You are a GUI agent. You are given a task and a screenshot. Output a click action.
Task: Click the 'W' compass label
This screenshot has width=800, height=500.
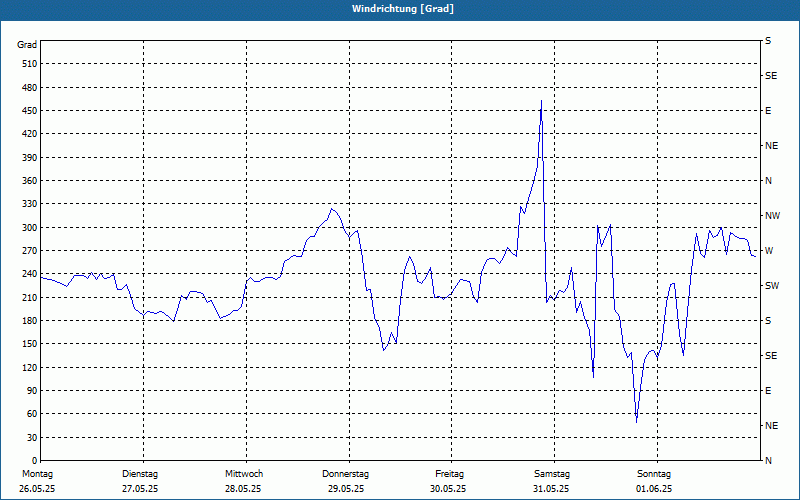pos(769,251)
